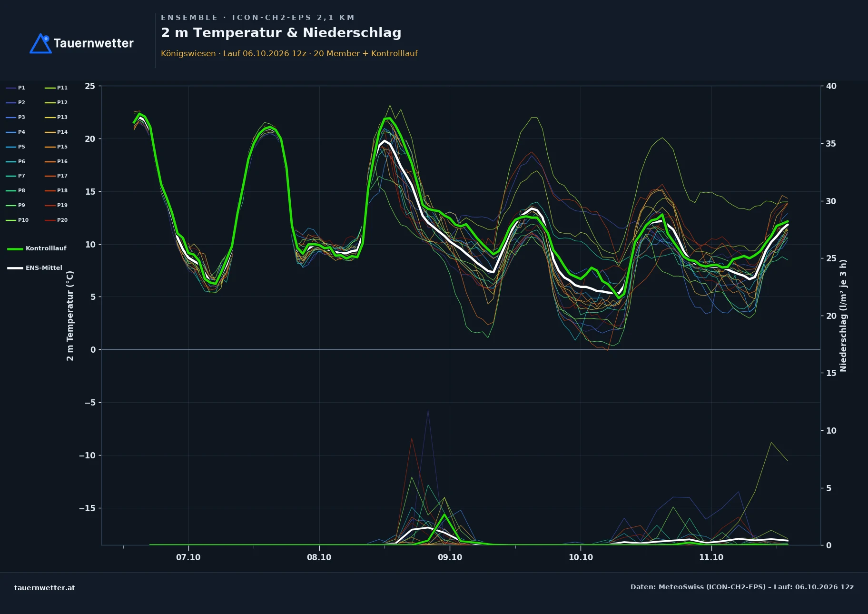
Task: Click the tauernwetter.at footer link
Action: pos(45,588)
